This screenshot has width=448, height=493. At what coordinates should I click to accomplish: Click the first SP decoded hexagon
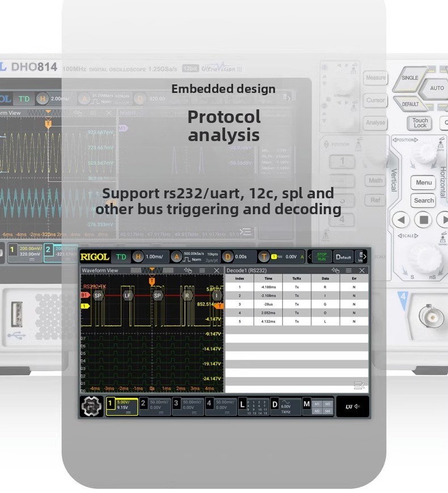click(x=98, y=296)
